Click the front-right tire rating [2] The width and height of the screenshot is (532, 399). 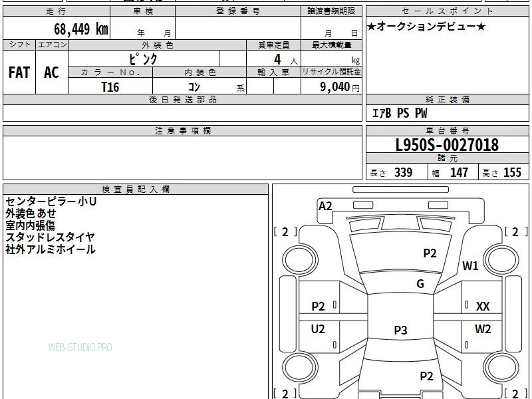(x=515, y=232)
